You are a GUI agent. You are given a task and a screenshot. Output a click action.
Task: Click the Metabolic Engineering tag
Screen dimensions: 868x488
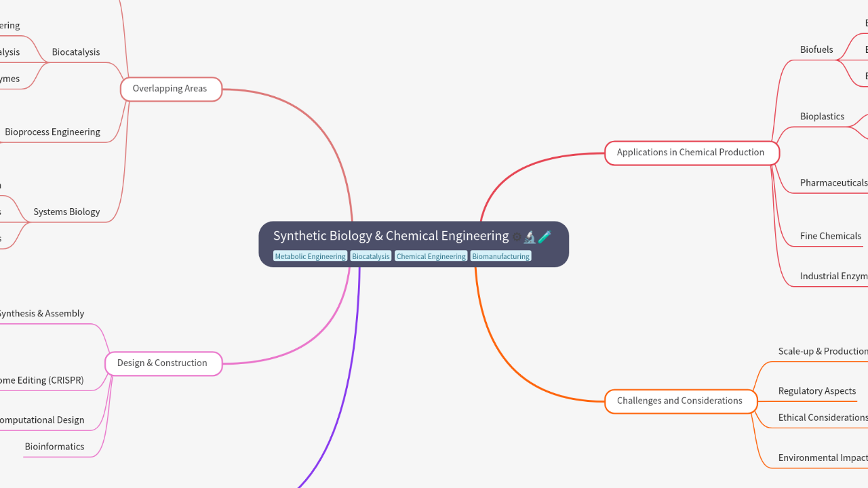311,256
